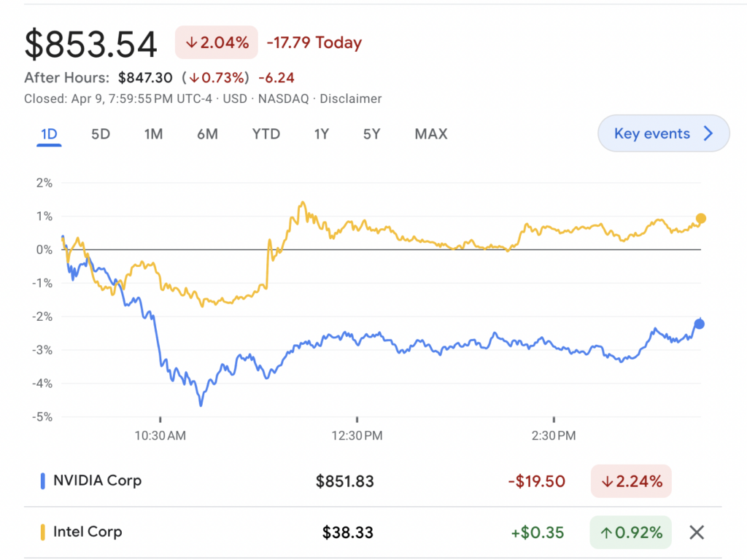
Task: Select the 6M time range
Action: (x=207, y=134)
